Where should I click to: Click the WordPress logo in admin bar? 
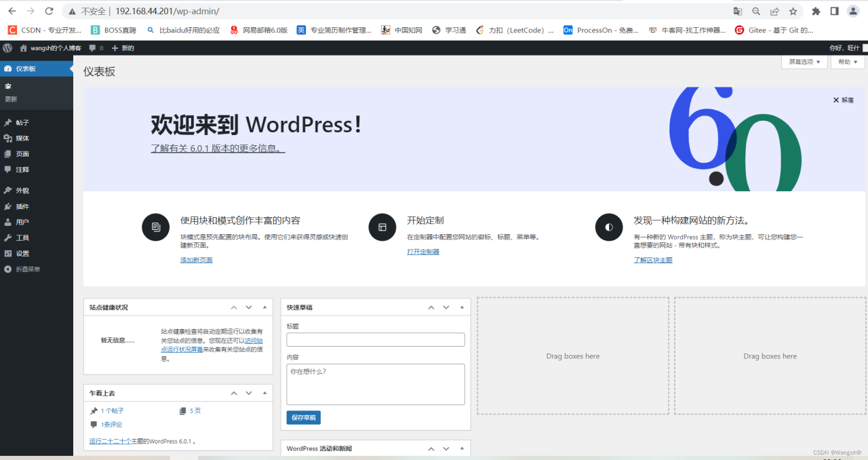tap(7, 48)
